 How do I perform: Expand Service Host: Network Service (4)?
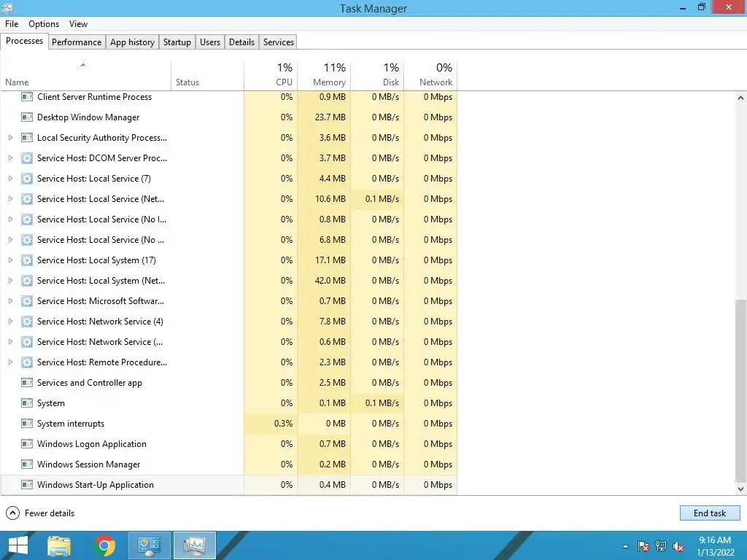tap(10, 322)
